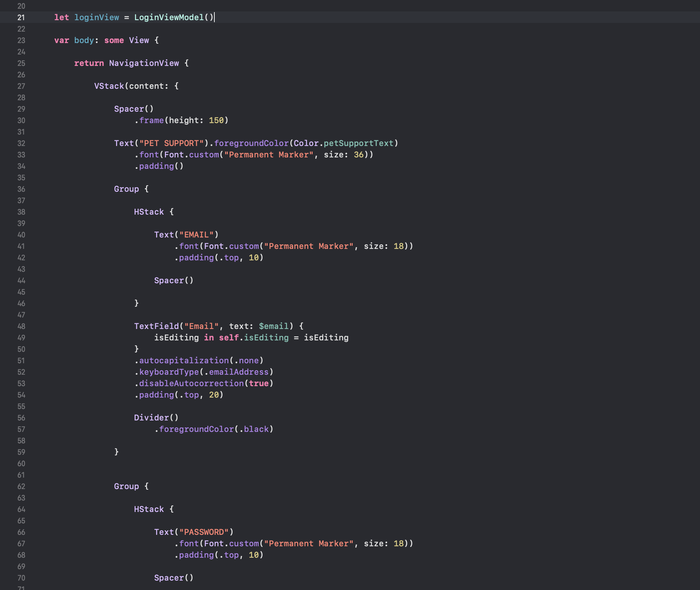Click 'return' keyword on line 25
The height and width of the screenshot is (590, 700).
[89, 63]
